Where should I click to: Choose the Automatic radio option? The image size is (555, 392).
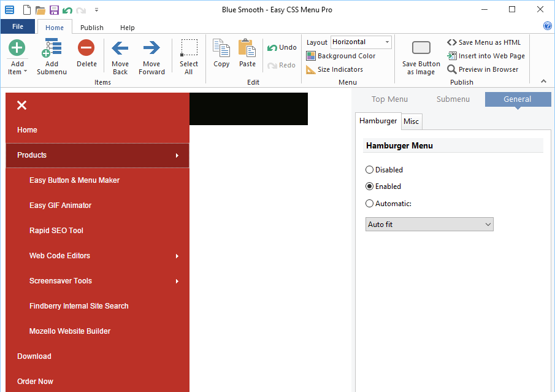(369, 204)
